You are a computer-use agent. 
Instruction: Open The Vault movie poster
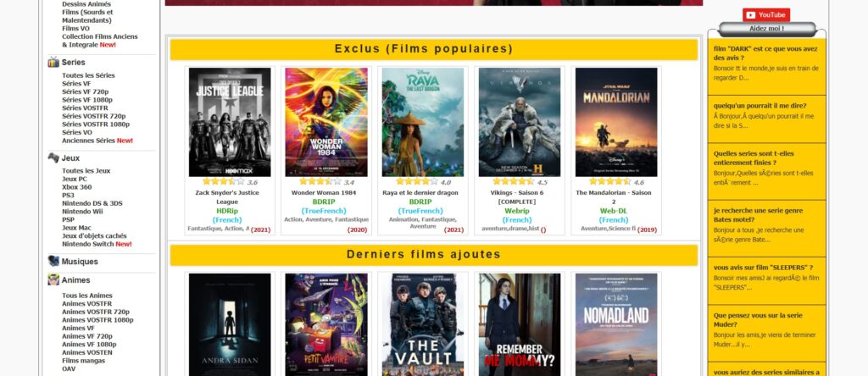click(x=423, y=324)
